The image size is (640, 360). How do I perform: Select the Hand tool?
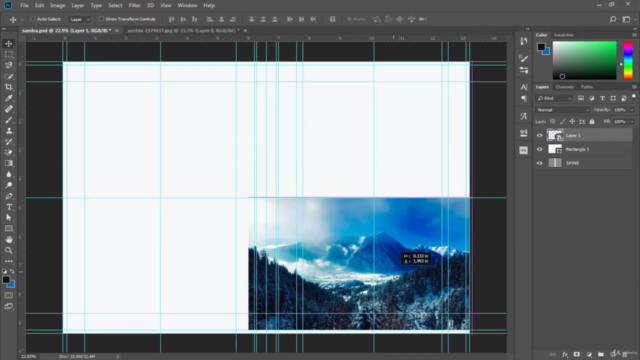tap(9, 240)
